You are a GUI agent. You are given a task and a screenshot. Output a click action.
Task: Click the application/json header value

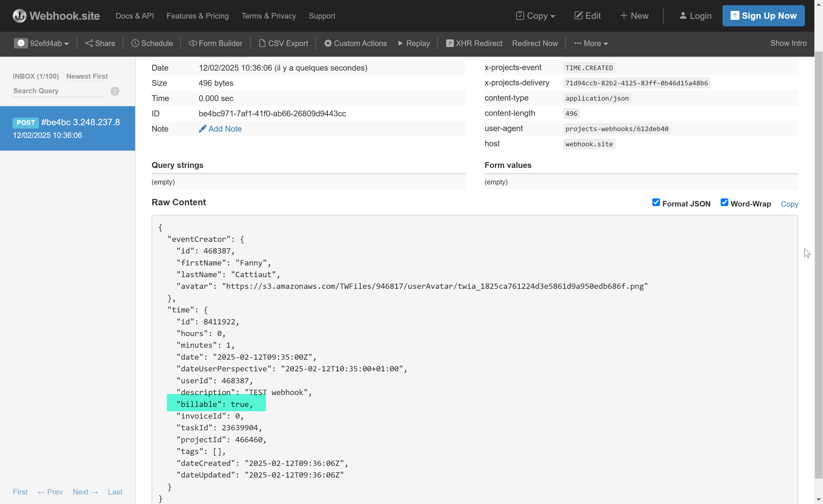[597, 98]
